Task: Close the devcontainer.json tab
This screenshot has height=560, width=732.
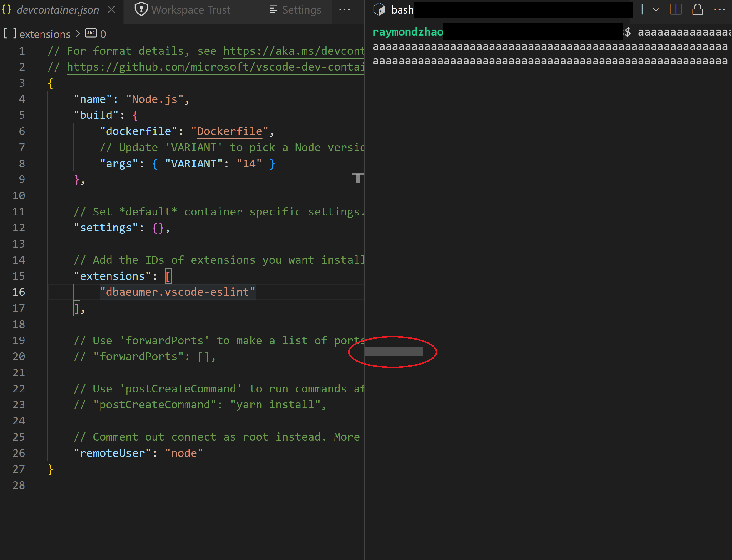Action: pyautogui.click(x=111, y=9)
